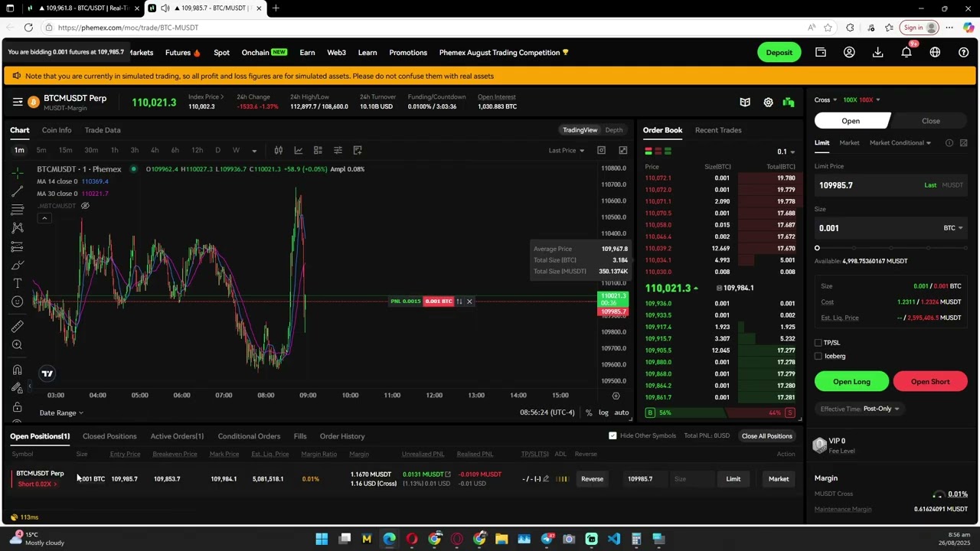This screenshot has width=980, height=551.
Task: Enable the TP/SL checkbox
Action: (818, 343)
